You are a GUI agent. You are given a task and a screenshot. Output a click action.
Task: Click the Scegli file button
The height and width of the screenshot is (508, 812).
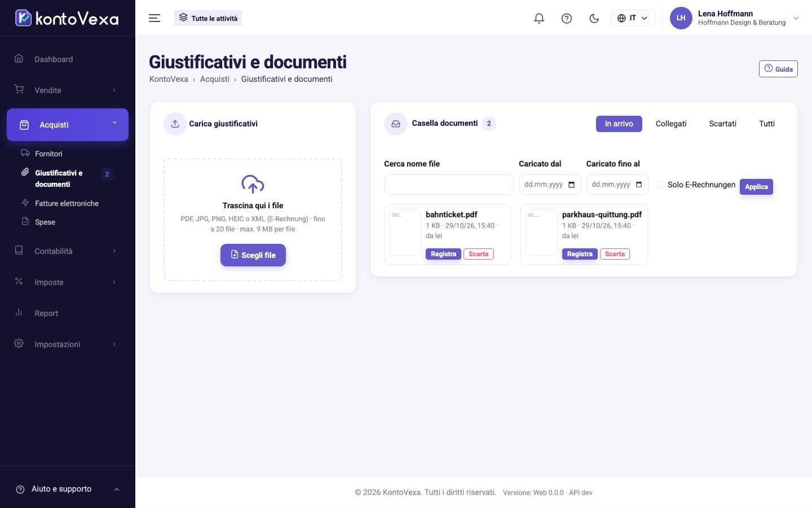253,255
